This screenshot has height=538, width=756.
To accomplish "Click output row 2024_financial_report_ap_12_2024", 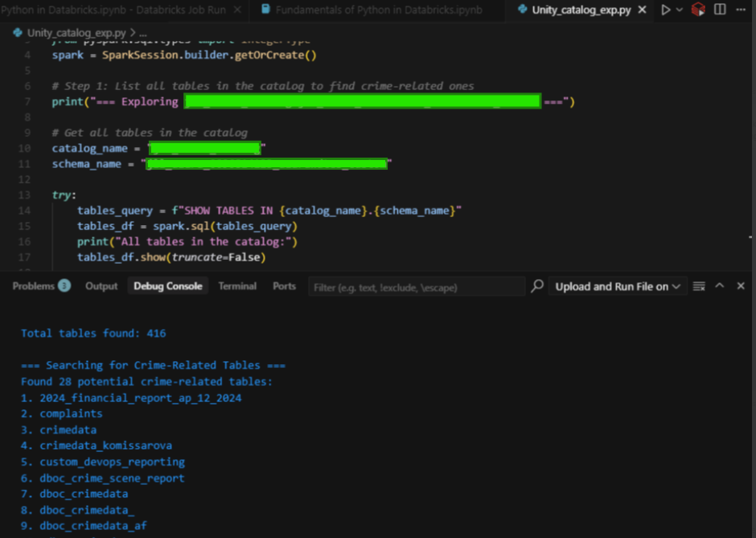I will (x=131, y=398).
